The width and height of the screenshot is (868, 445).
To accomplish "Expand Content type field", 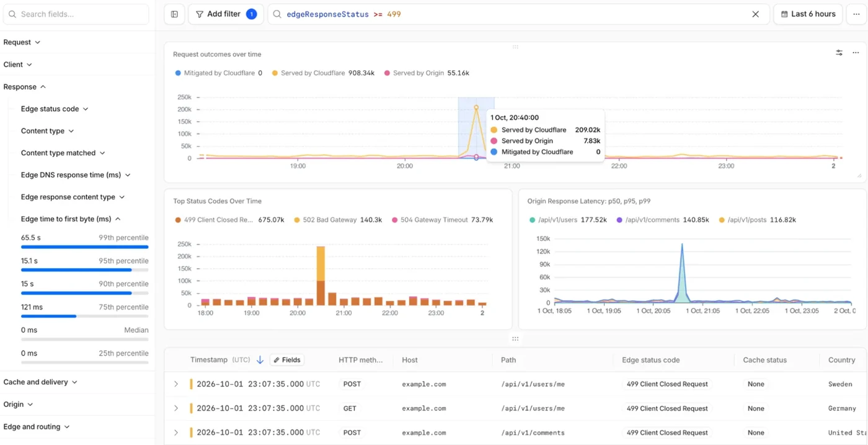I will coord(48,131).
